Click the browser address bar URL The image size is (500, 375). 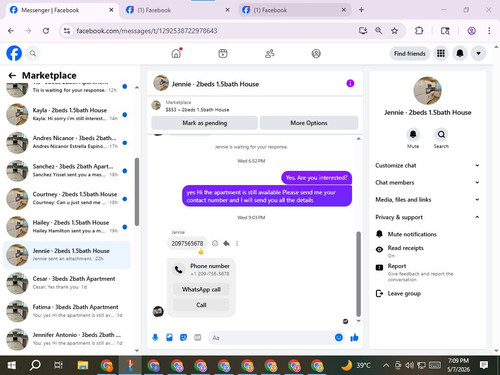pos(147,31)
